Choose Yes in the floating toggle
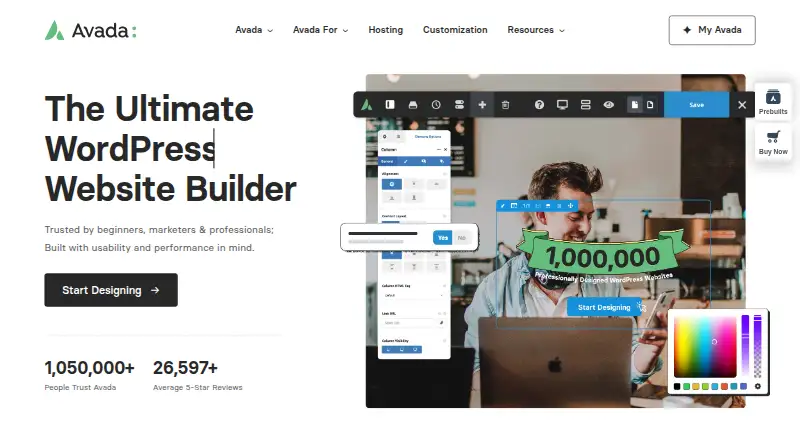800x440 pixels. pos(442,238)
